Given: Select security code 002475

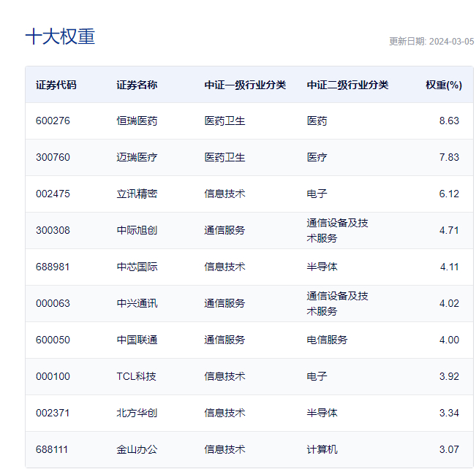Looking at the screenshot, I should point(53,194).
